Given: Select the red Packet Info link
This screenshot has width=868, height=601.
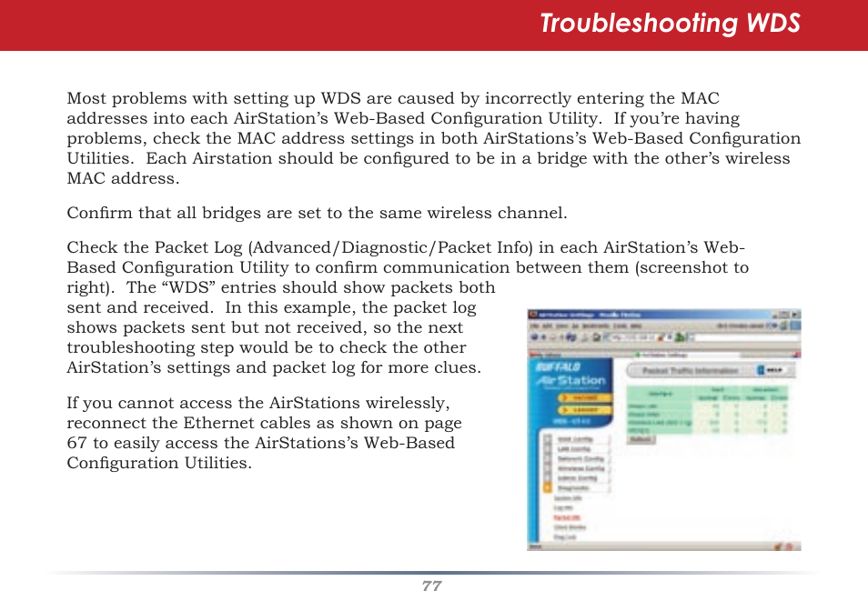Looking at the screenshot, I should pyautogui.click(x=567, y=518).
